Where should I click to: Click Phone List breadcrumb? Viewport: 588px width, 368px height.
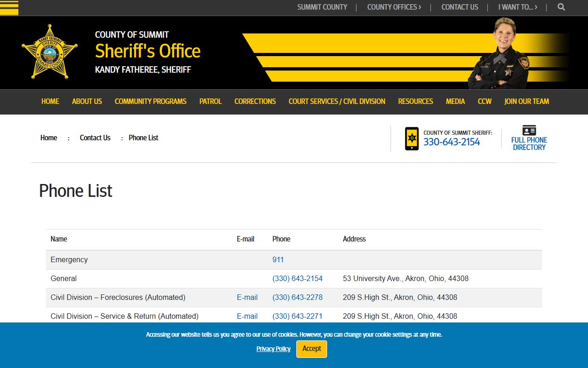(x=143, y=138)
